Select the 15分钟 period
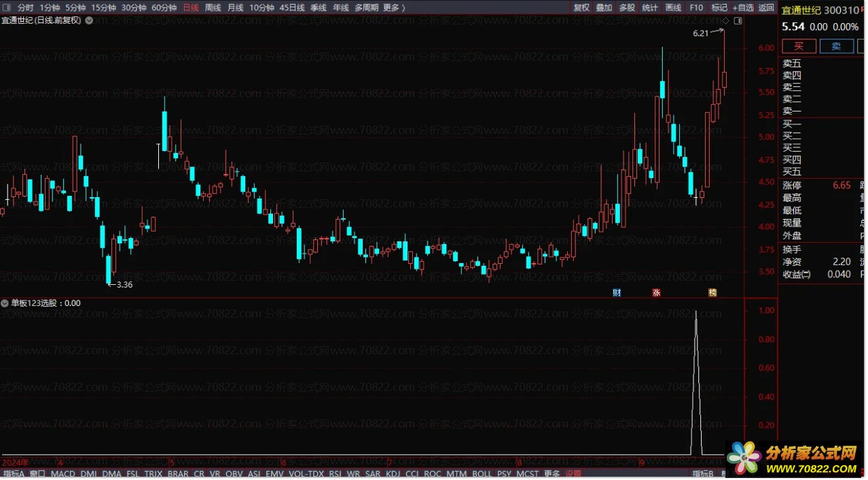Image resolution: width=868 pixels, height=480 pixels. point(103,7)
